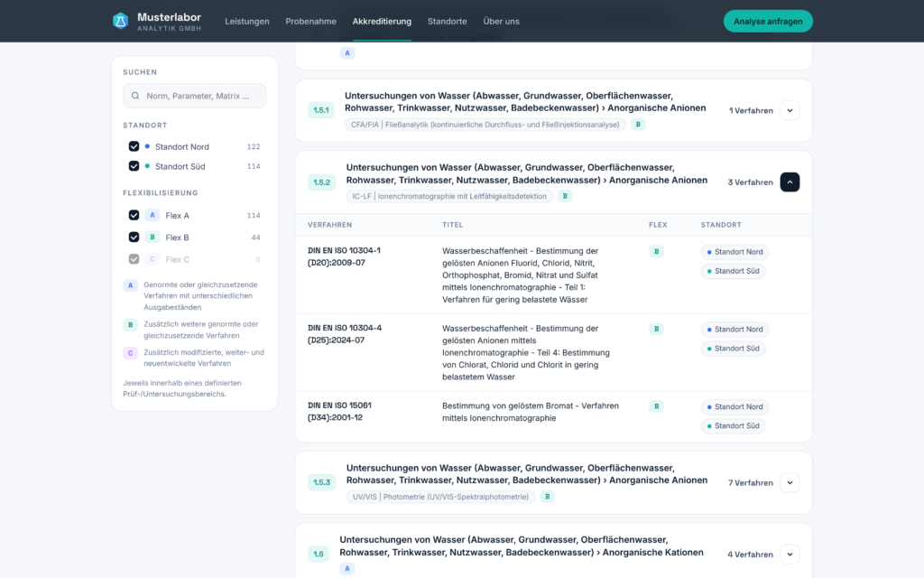The image size is (924, 578).
Task: Click Standort Nord tag in DIN EN ISO 10304-4 row
Action: 735,329
